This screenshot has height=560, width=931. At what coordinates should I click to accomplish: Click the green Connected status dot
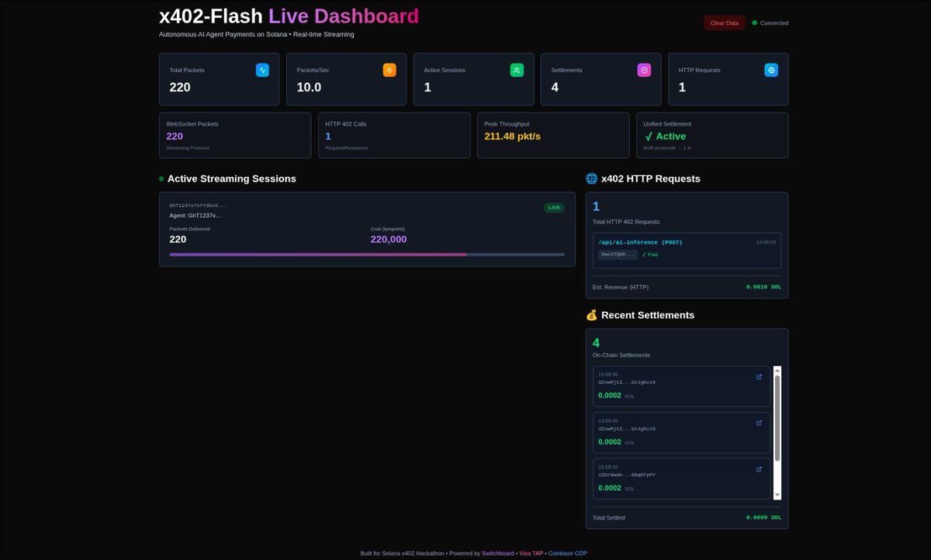[754, 22]
